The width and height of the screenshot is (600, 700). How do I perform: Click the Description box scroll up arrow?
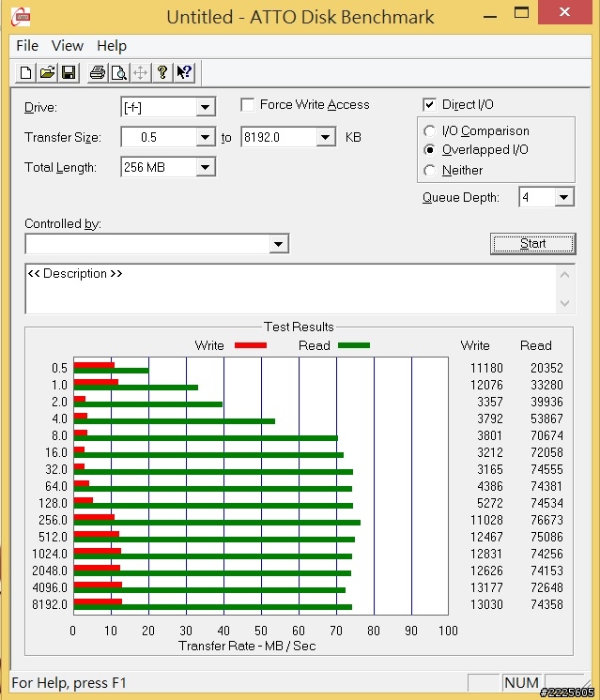[x=564, y=275]
